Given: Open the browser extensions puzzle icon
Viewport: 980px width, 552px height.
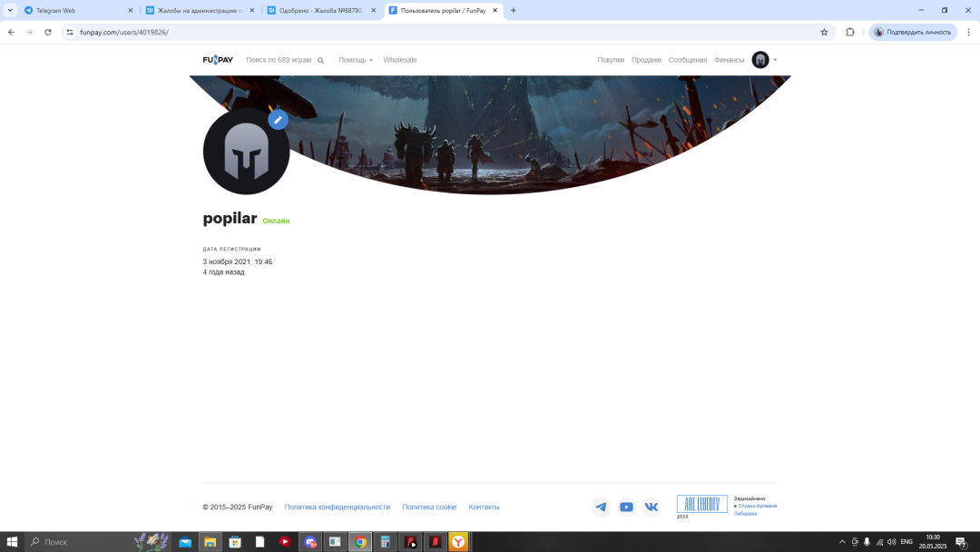Looking at the screenshot, I should tap(850, 32).
